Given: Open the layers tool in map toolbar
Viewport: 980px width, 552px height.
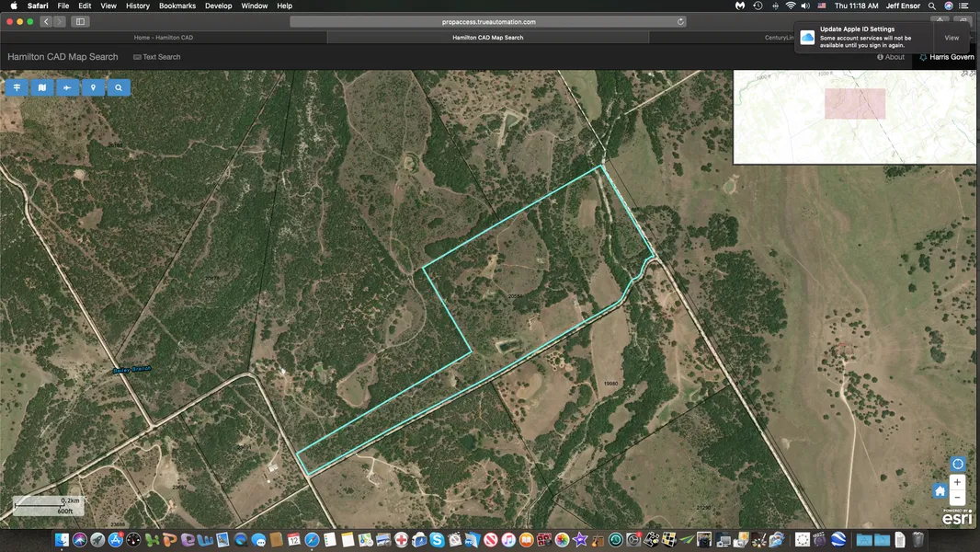Looking at the screenshot, I should click(x=17, y=87).
